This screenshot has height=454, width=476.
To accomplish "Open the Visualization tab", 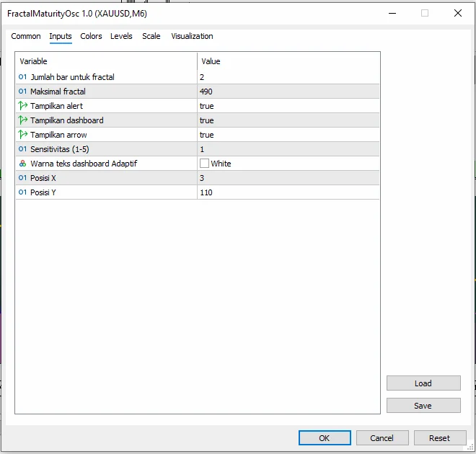I will point(192,36).
